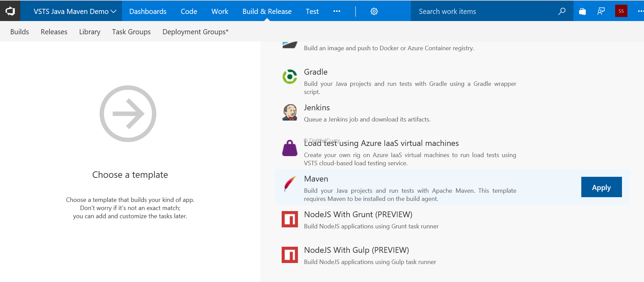Open the settings gear icon
Viewport: 644px width, 282px height.
(x=374, y=12)
